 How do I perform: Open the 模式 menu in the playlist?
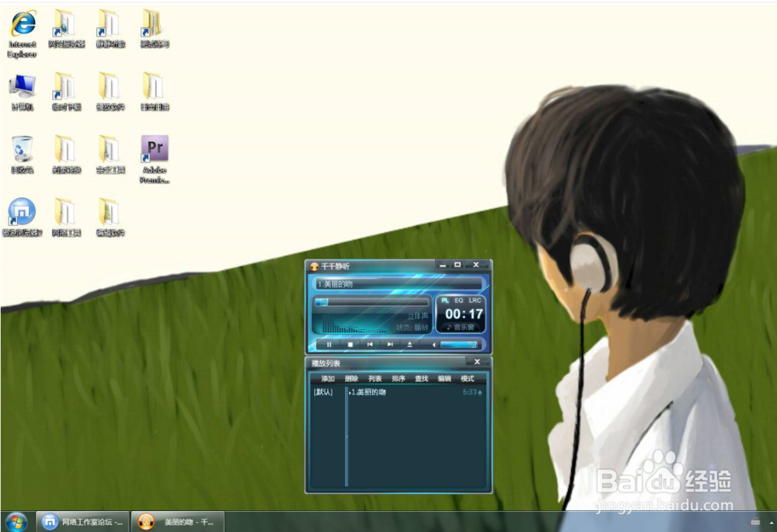[x=467, y=378]
